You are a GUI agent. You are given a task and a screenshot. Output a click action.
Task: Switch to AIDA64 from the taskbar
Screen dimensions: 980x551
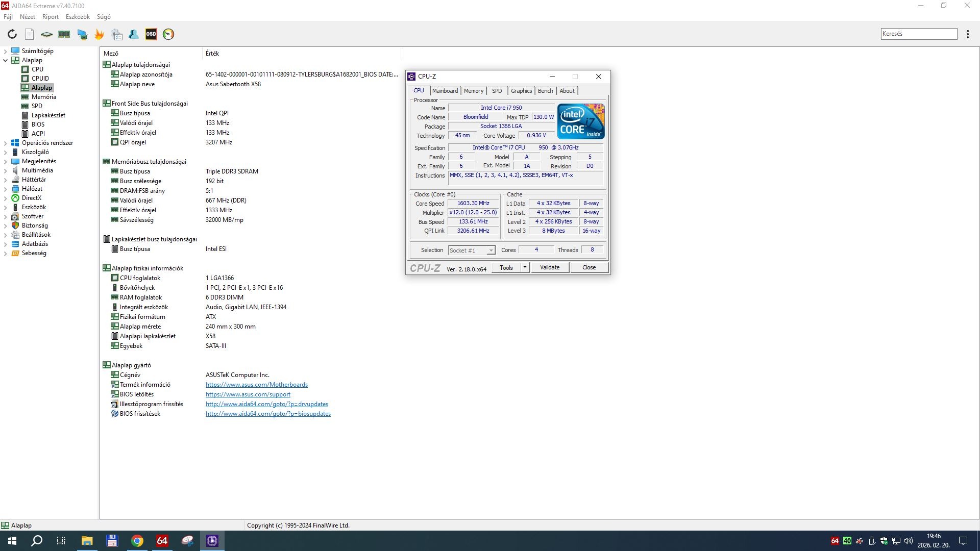pos(162,541)
